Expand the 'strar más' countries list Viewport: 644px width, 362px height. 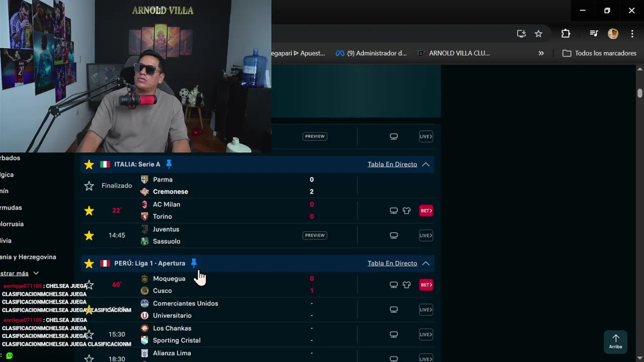19,274
